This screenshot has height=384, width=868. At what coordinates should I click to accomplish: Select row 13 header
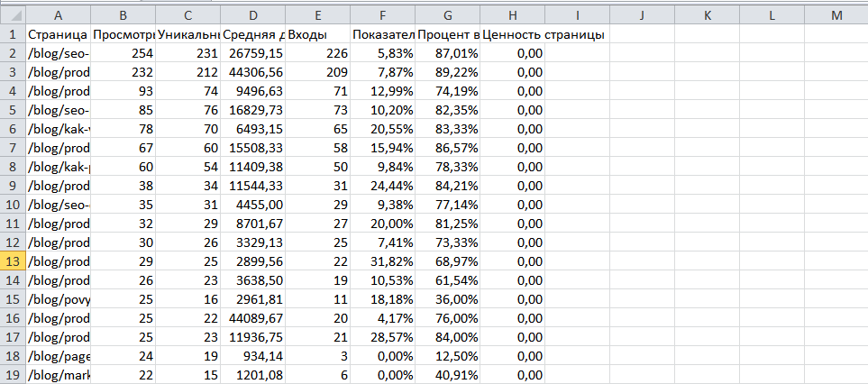(13, 261)
